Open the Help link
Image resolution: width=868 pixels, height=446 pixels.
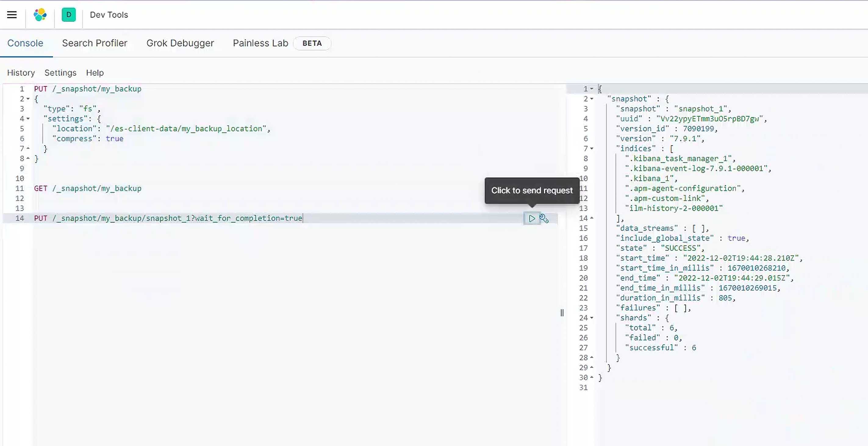pos(95,73)
